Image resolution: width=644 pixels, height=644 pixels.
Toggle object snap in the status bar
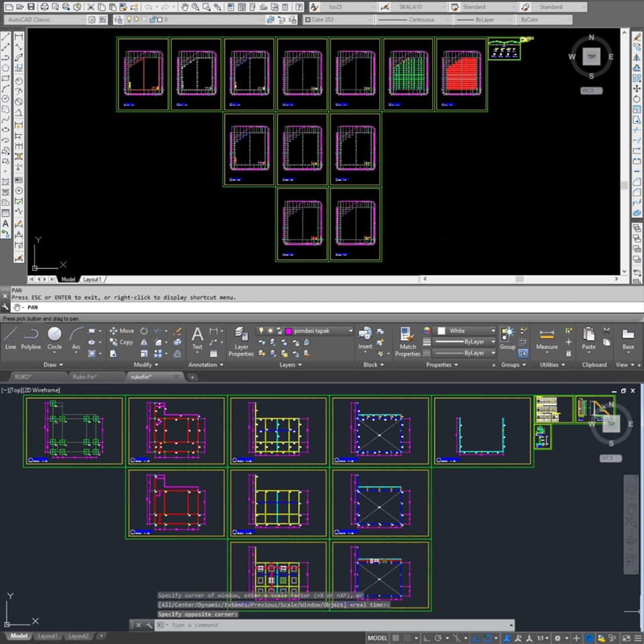click(x=487, y=638)
